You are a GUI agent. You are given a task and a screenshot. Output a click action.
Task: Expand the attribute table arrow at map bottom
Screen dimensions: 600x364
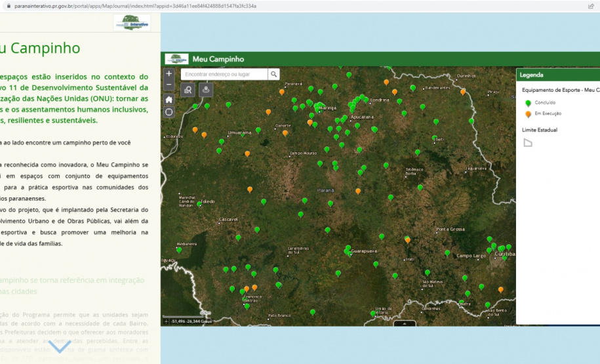(x=405, y=323)
